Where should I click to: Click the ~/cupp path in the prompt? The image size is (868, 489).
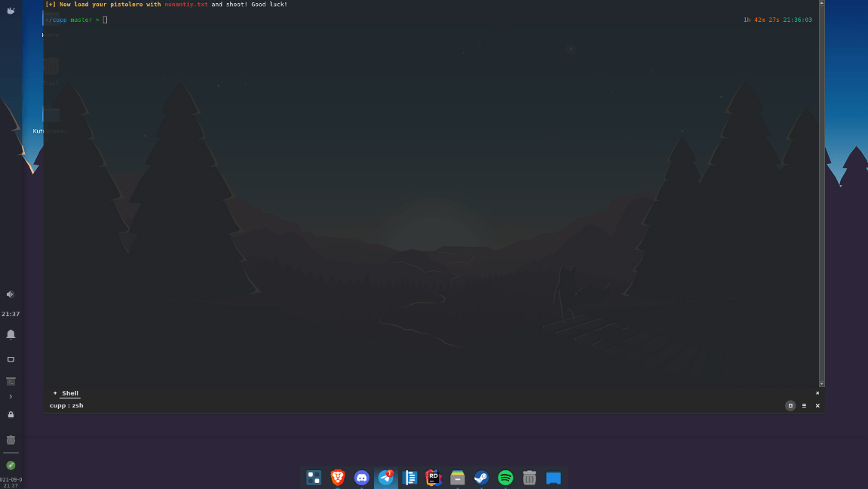[56, 20]
